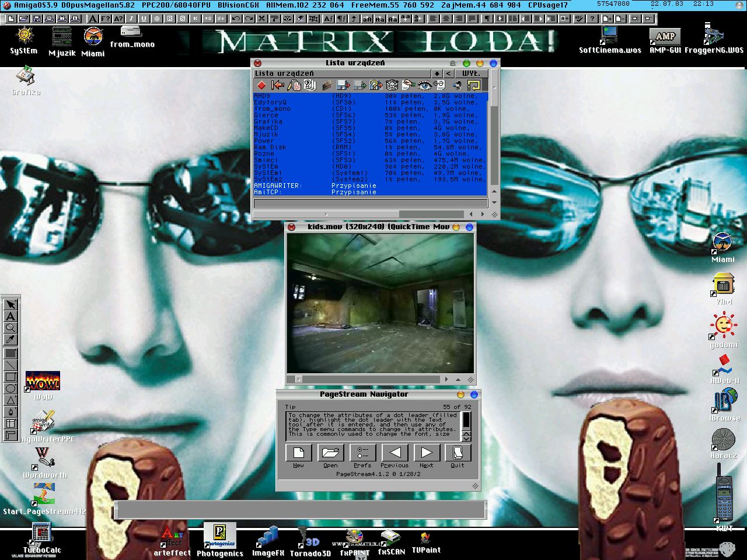Click the glasses read icon in lister toolbar
This screenshot has width=747, height=560.
440,85
